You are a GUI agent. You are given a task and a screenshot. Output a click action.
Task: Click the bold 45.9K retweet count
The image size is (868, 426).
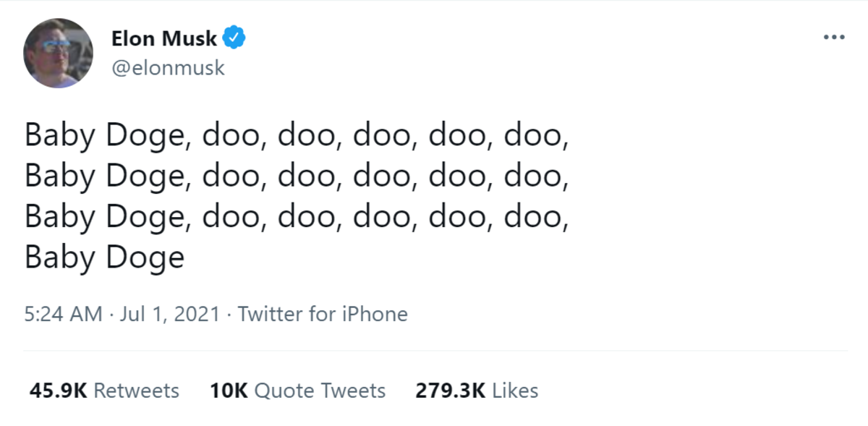[x=58, y=391]
